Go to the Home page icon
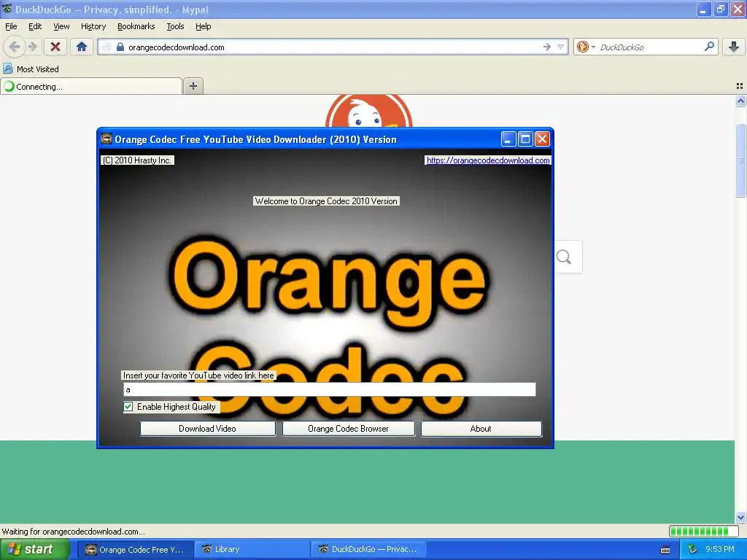The image size is (747, 560). (x=82, y=47)
